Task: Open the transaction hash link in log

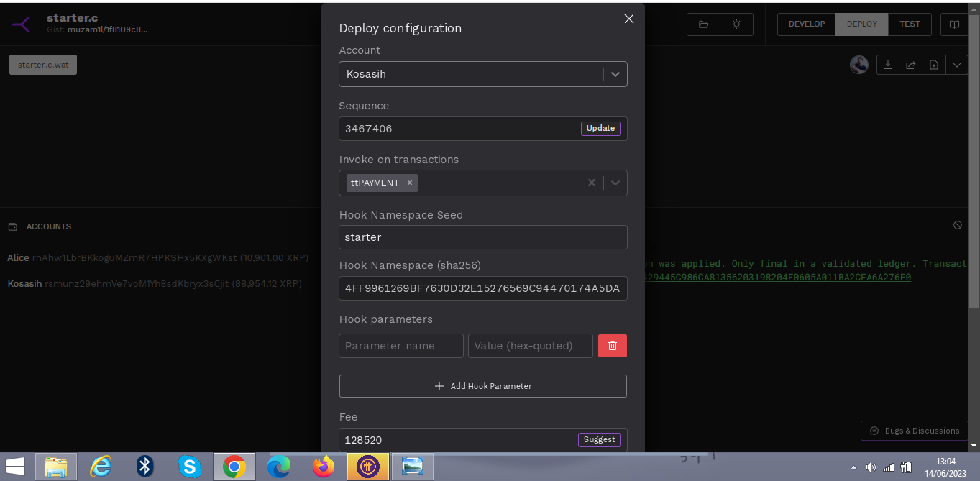Action: pyautogui.click(x=779, y=278)
